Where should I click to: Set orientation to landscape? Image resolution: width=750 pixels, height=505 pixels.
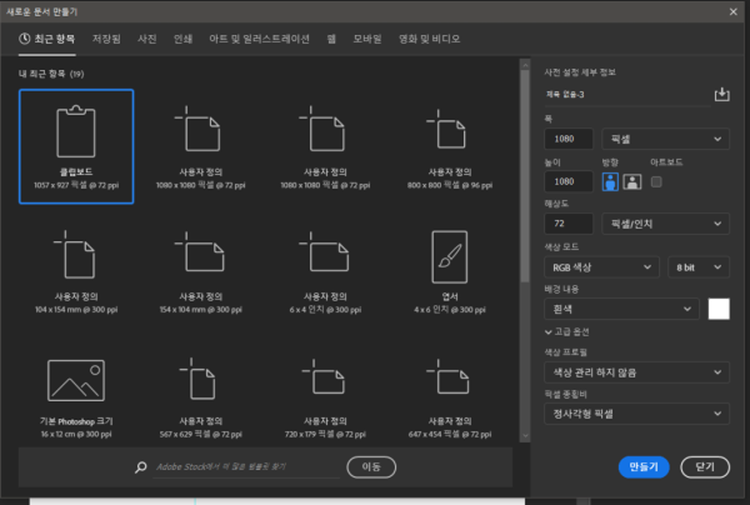point(632,182)
